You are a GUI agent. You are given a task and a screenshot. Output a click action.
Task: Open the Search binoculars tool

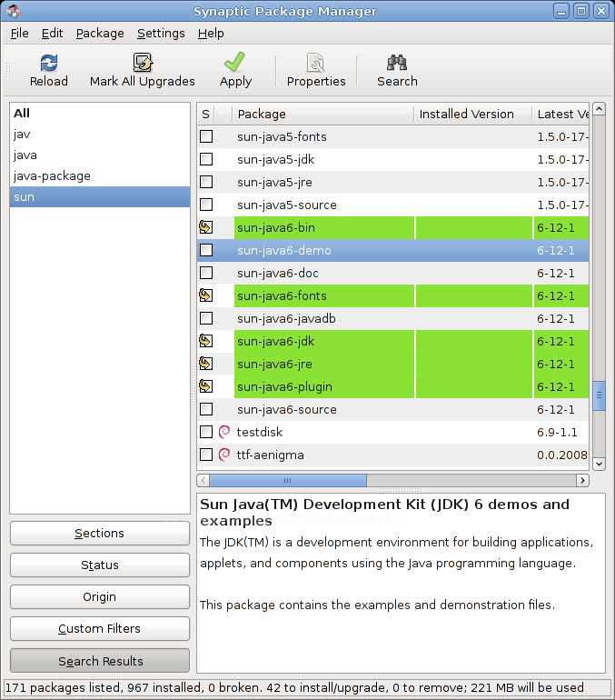pos(397,63)
